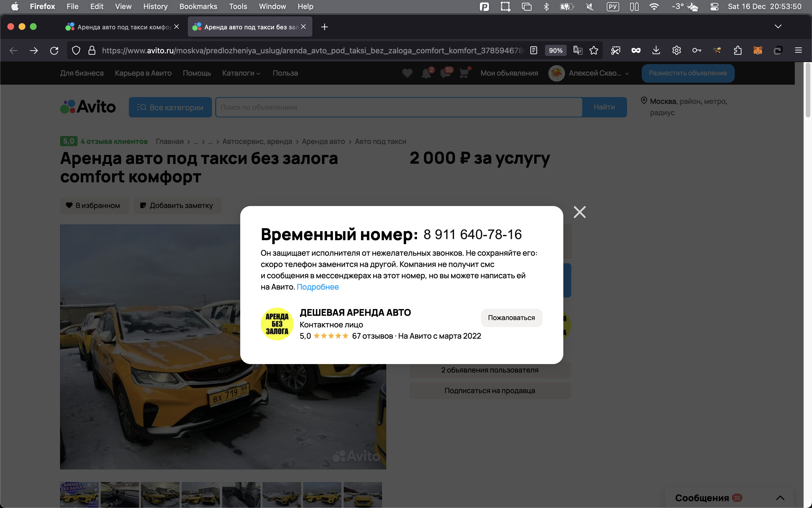Screen dimensions: 812x508
Task: Open the tracking protection shield panel
Action: point(76,51)
